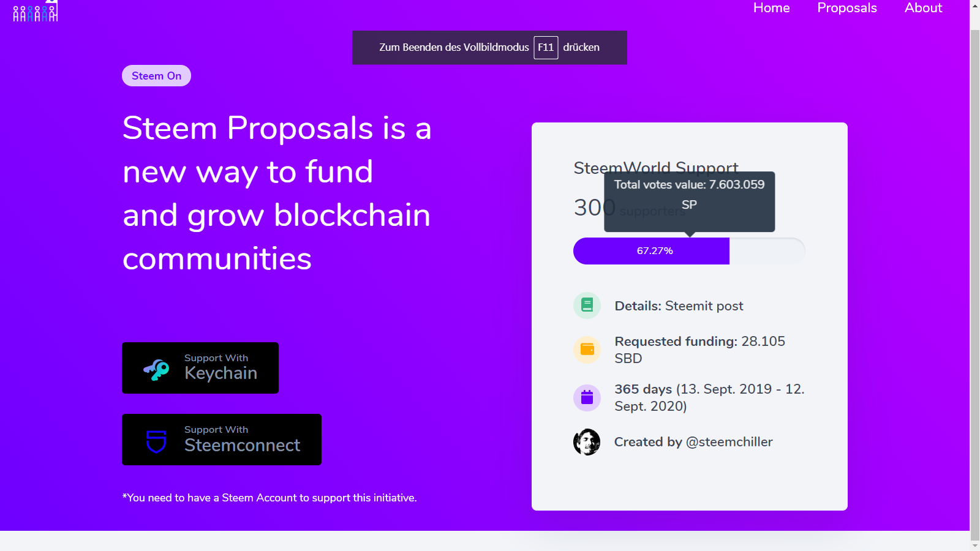Click the unfilled part of progress bar
This screenshot has width=980, height=551.
(767, 251)
